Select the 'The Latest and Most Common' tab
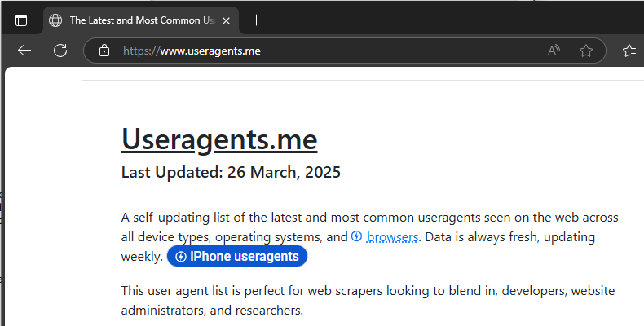644x326 pixels. coord(139,20)
